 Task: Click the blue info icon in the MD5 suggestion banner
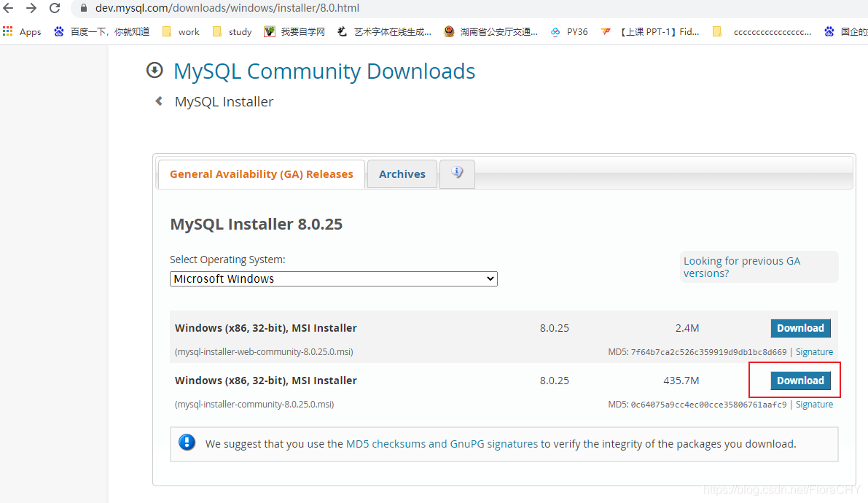[x=187, y=442]
